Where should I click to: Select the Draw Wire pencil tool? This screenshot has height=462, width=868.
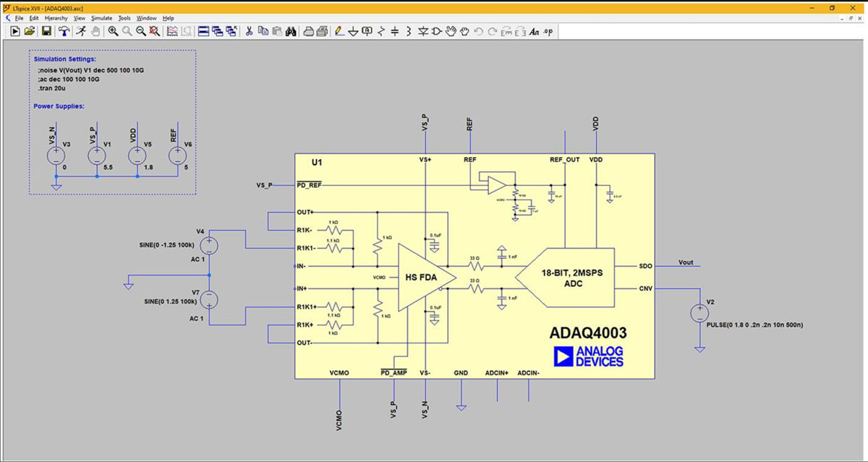[x=339, y=31]
